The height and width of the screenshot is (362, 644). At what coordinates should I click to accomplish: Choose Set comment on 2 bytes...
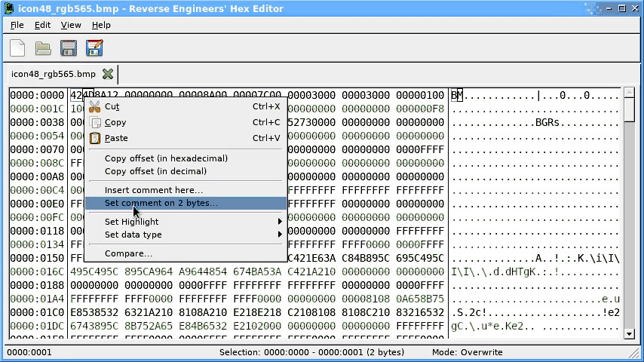pyautogui.click(x=186, y=203)
